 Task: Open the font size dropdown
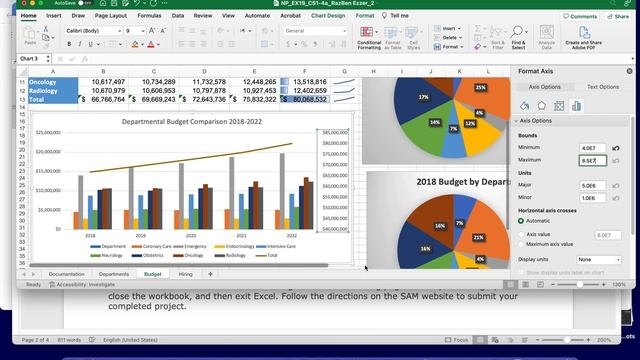click(x=143, y=31)
